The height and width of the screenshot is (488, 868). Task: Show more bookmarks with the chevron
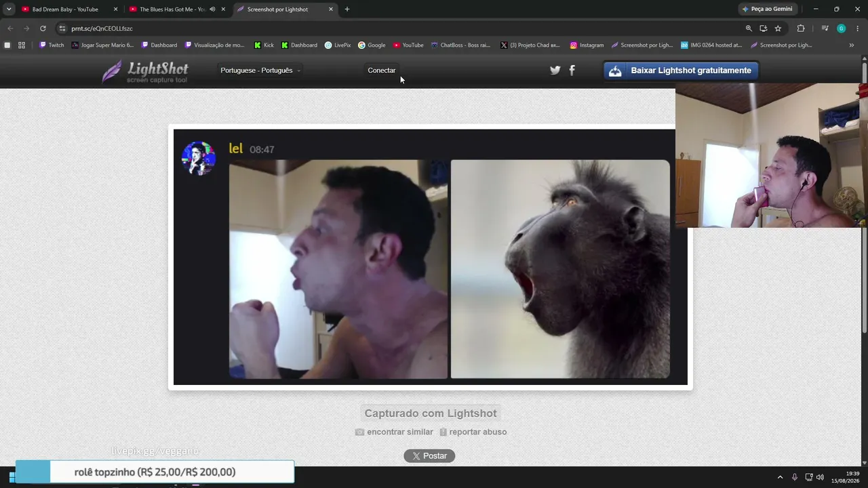pos(852,45)
